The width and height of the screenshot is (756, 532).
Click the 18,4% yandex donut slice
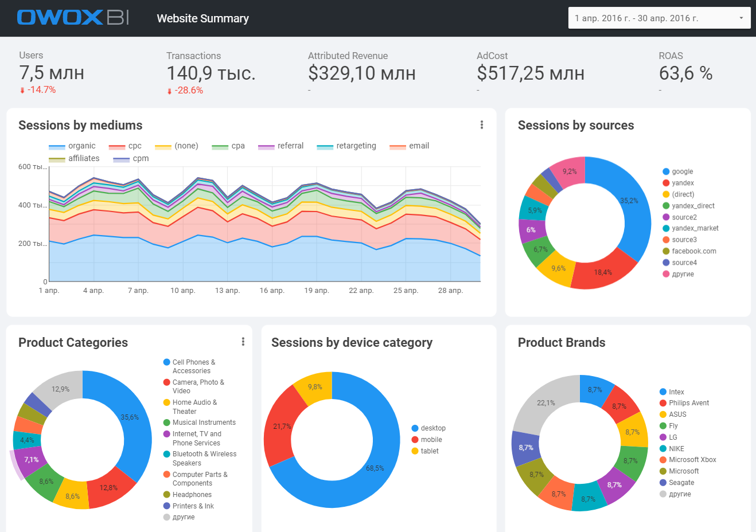point(603,272)
